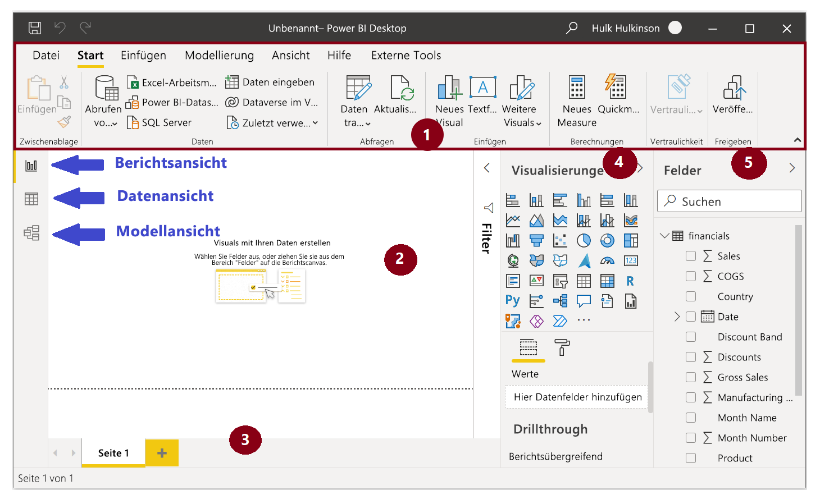Open the search magnifier in title bar

tap(572, 28)
